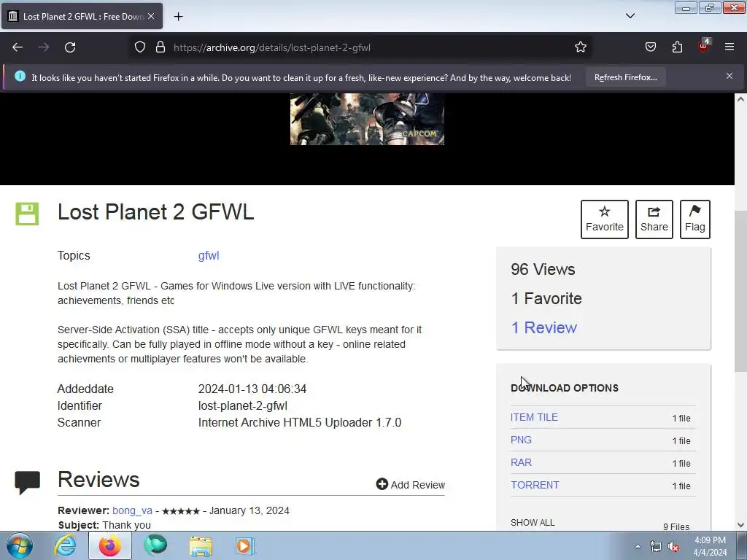Viewport: 747px width, 560px height.
Task: Click the muted volume tray icon
Action: [x=673, y=547]
